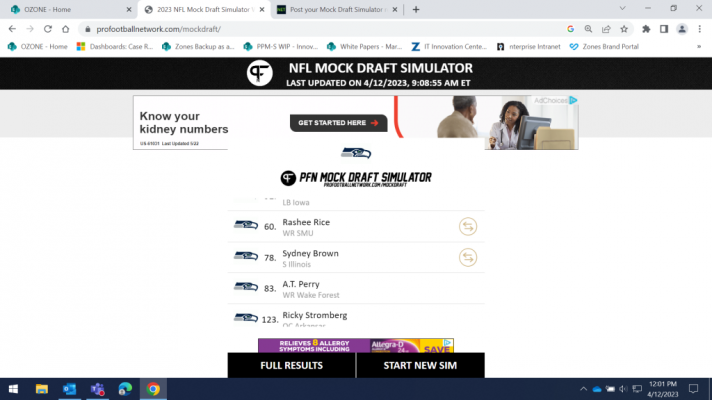
Task: Click the START NEW SIM button
Action: tap(420, 365)
